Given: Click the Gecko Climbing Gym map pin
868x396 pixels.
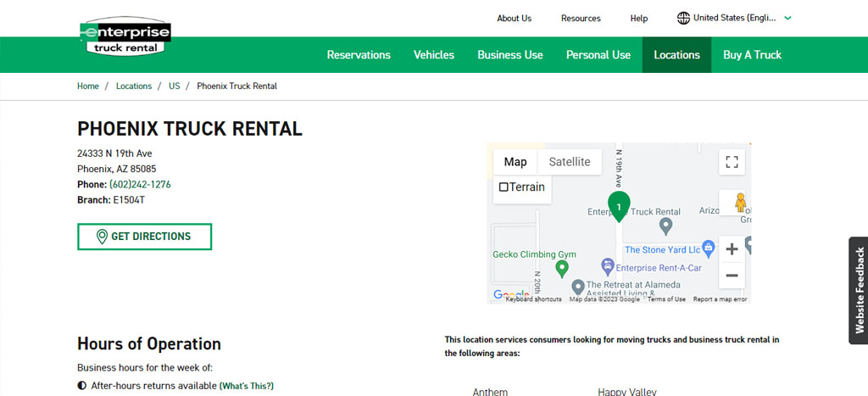Looking at the screenshot, I should 562,269.
